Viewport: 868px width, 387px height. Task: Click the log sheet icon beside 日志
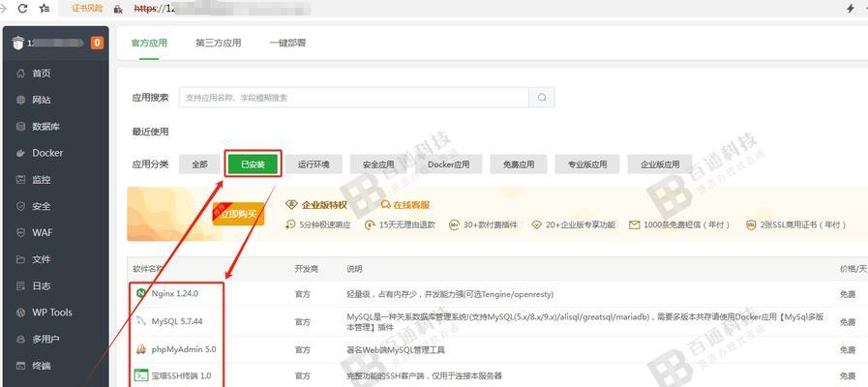pyautogui.click(x=21, y=285)
